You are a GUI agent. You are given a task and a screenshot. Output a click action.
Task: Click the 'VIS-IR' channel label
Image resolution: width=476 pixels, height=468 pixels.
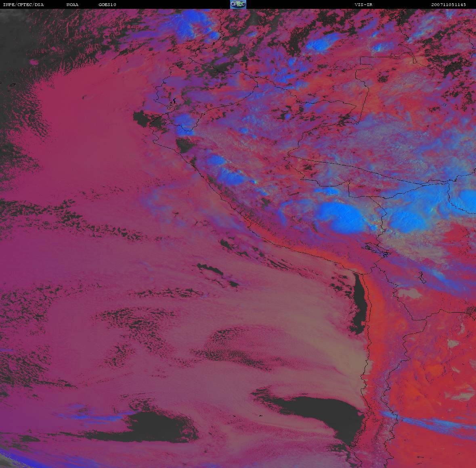coord(363,4)
